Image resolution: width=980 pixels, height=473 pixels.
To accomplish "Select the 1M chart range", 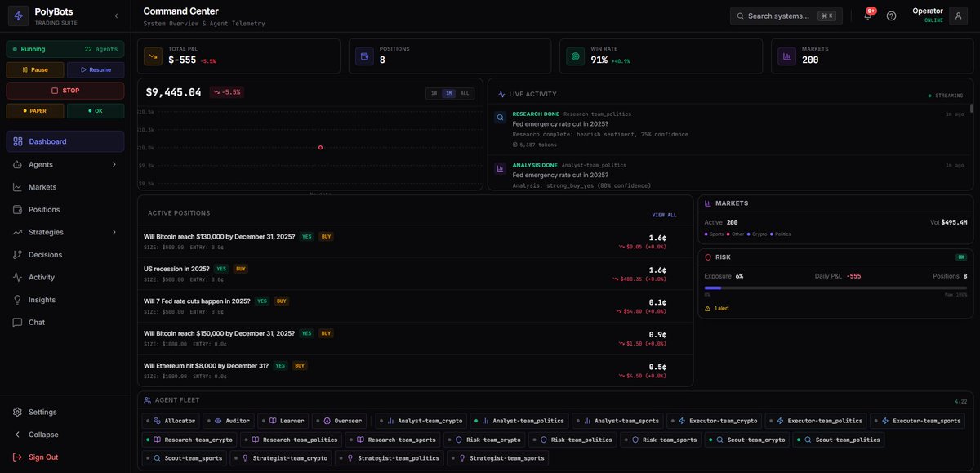I will click(448, 93).
